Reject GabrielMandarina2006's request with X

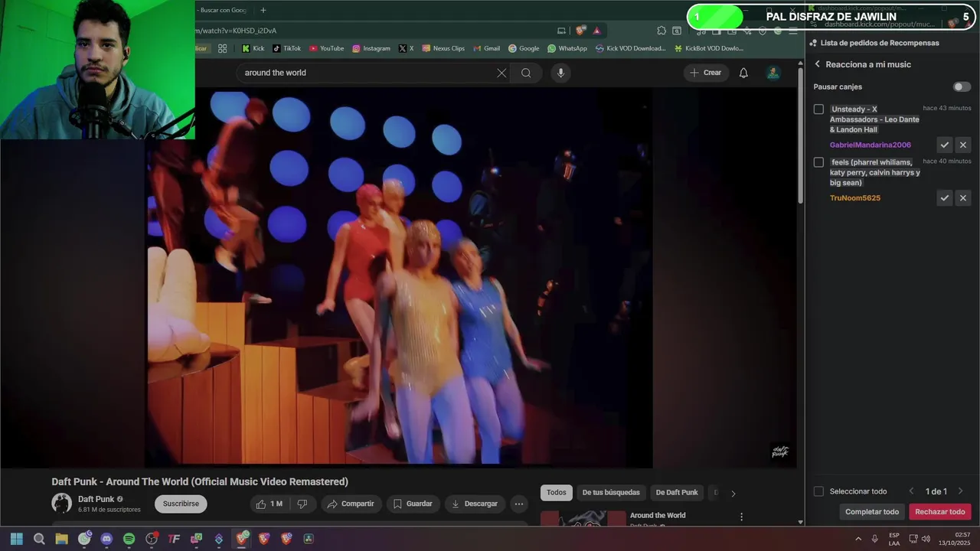pos(963,145)
